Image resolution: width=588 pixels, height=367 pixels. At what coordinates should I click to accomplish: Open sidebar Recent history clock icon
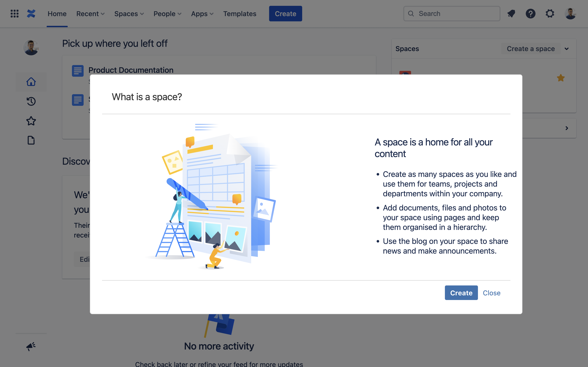pos(31,101)
